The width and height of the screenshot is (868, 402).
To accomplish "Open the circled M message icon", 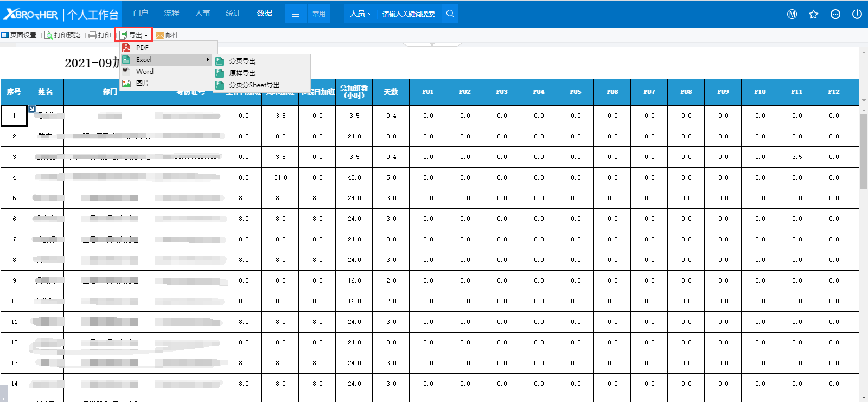I will point(792,14).
